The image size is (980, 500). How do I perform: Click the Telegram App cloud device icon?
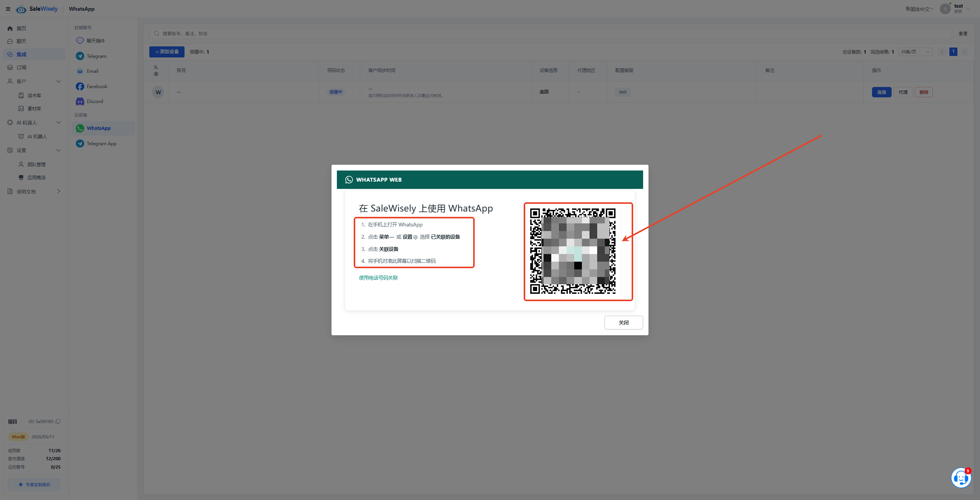(80, 144)
